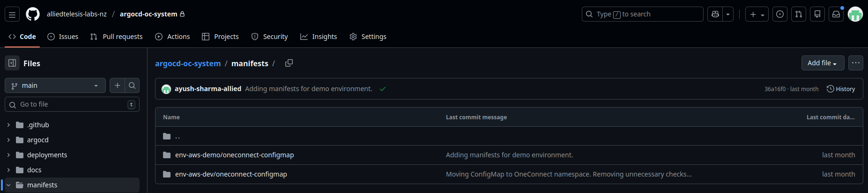Screen dimensions: 868x193
Task: Open the hamburger navigation menu
Action: point(12,15)
